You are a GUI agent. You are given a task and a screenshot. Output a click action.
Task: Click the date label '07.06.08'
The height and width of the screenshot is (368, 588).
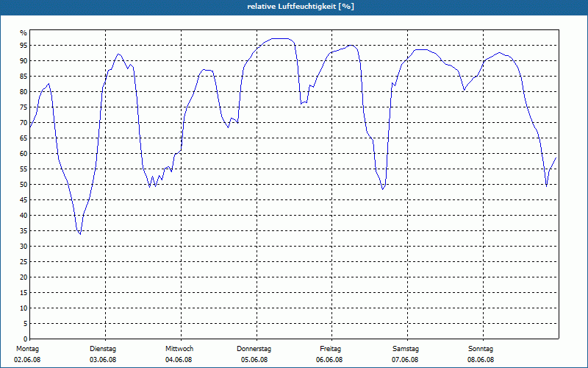click(x=405, y=360)
